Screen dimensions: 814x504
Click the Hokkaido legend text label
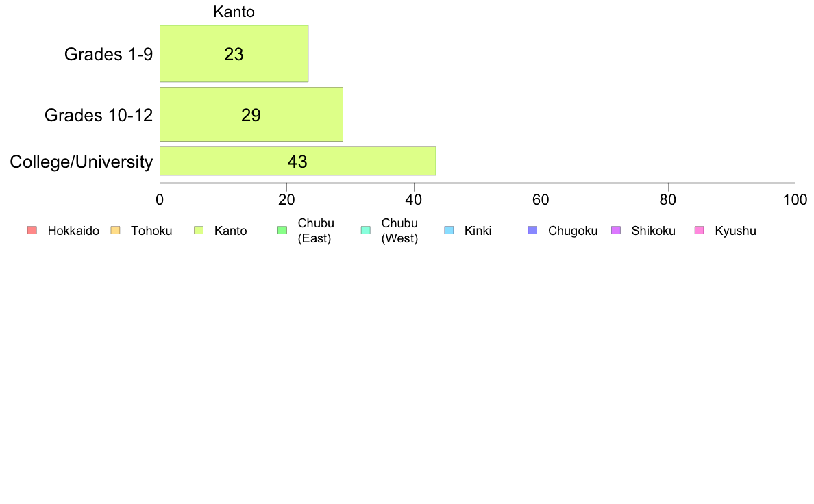[x=73, y=231]
